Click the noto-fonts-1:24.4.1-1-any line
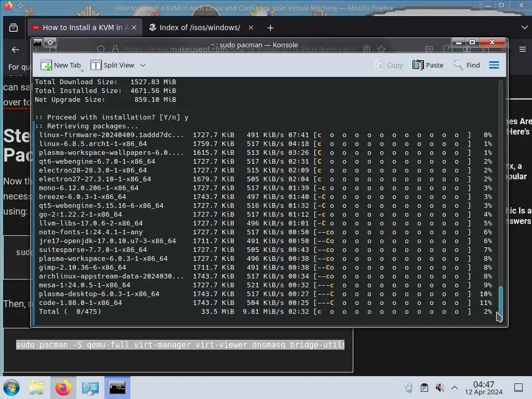 click(265, 232)
